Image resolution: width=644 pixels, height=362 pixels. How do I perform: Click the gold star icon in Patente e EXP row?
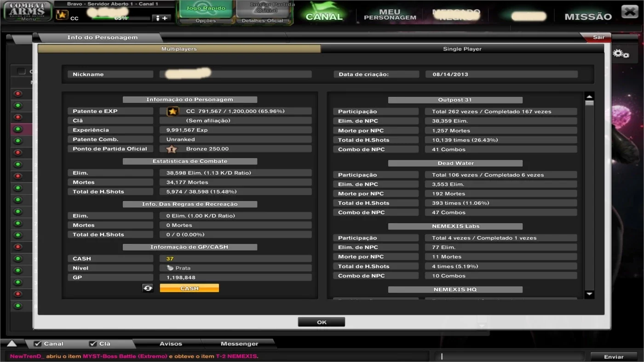pos(172,111)
